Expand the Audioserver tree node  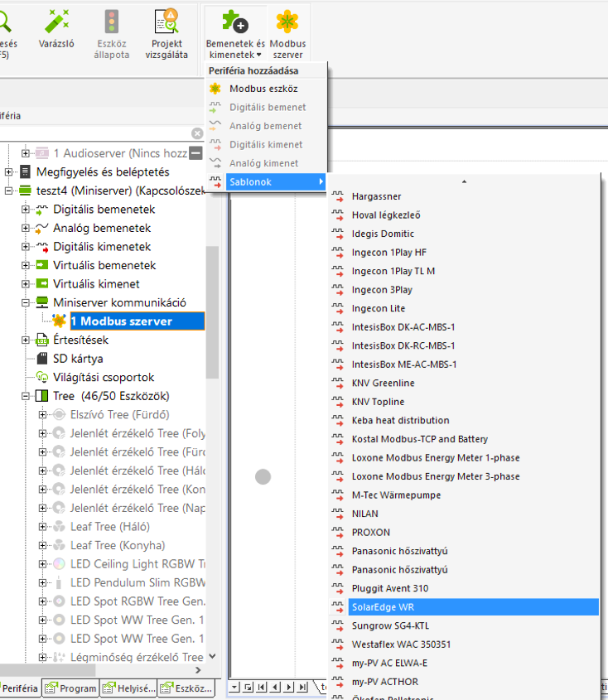click(x=26, y=153)
